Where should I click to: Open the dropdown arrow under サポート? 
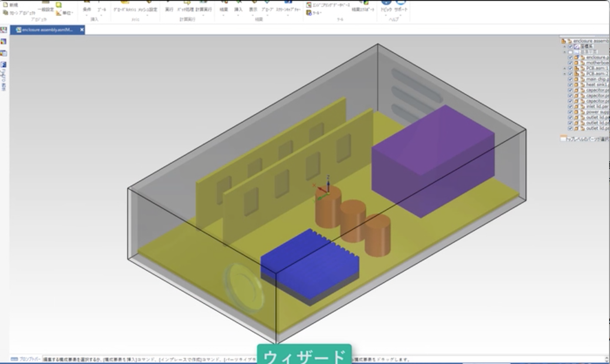pyautogui.click(x=401, y=15)
